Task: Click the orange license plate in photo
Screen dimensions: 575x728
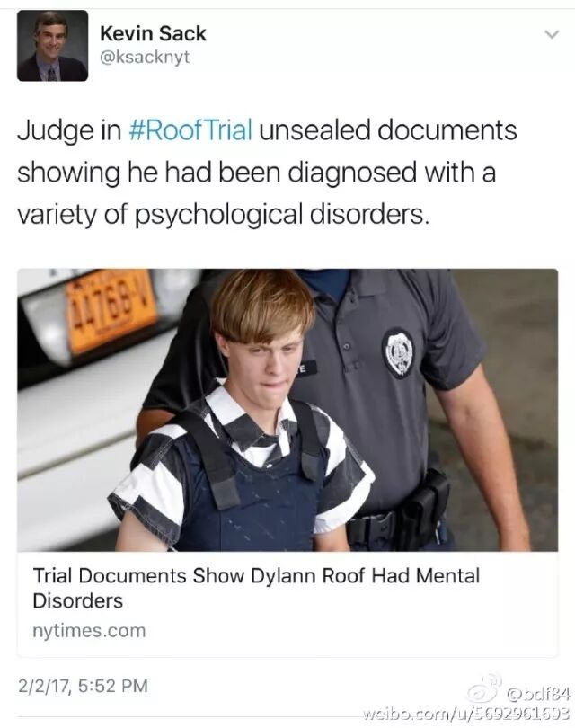Action: [x=111, y=309]
